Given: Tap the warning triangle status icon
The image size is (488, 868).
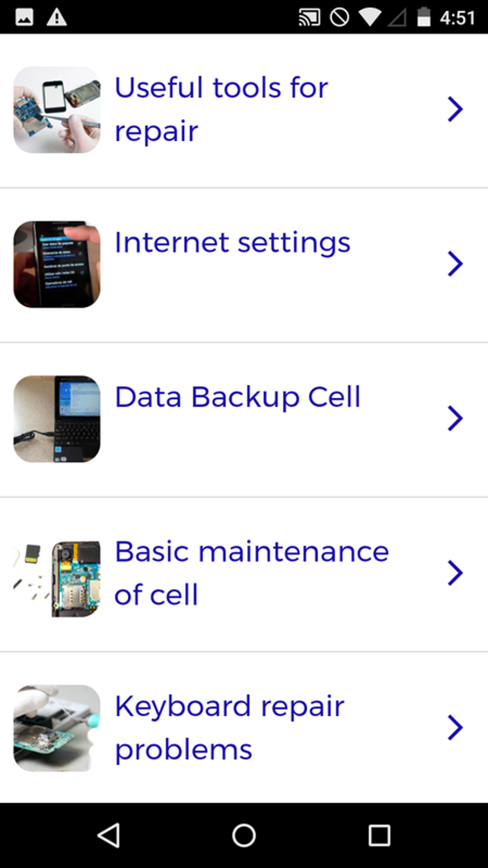Looking at the screenshot, I should [x=56, y=18].
